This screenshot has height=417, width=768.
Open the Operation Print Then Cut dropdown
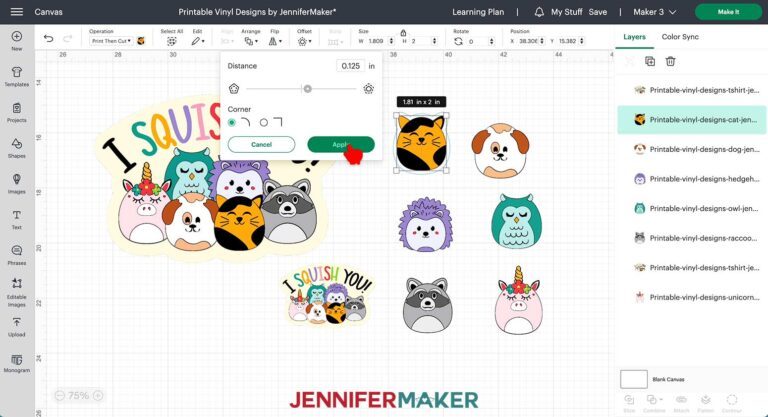point(111,41)
